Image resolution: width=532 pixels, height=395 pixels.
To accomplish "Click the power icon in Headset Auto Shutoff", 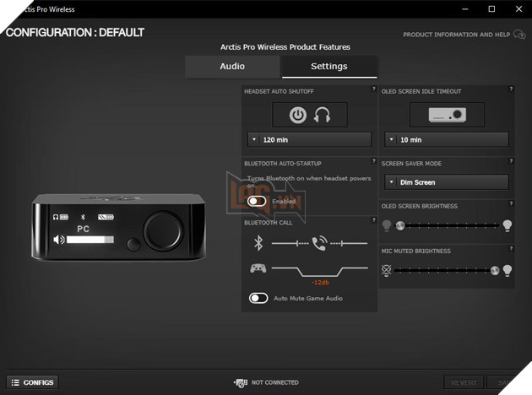I will 298,115.
